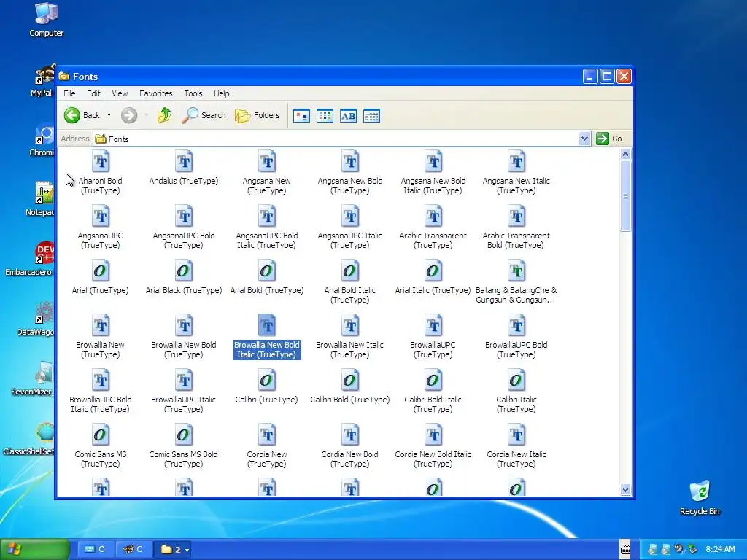Open the File menu
747x560 pixels.
coord(69,93)
